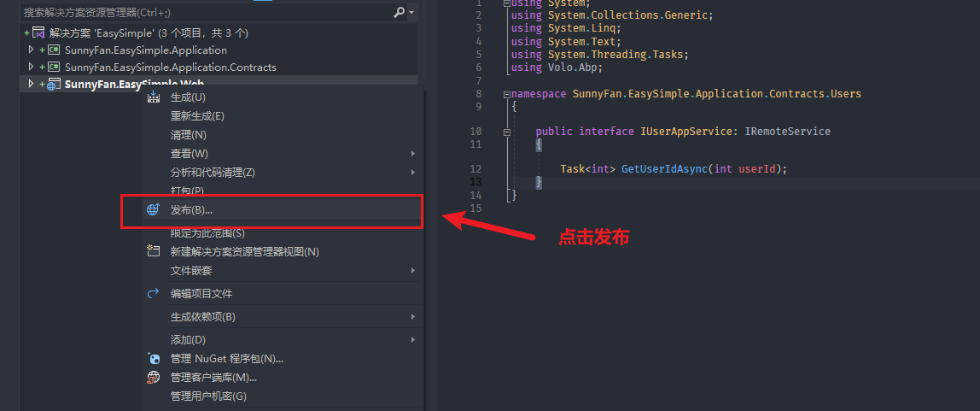Click line number 13 in the editor gutter

tap(475, 182)
